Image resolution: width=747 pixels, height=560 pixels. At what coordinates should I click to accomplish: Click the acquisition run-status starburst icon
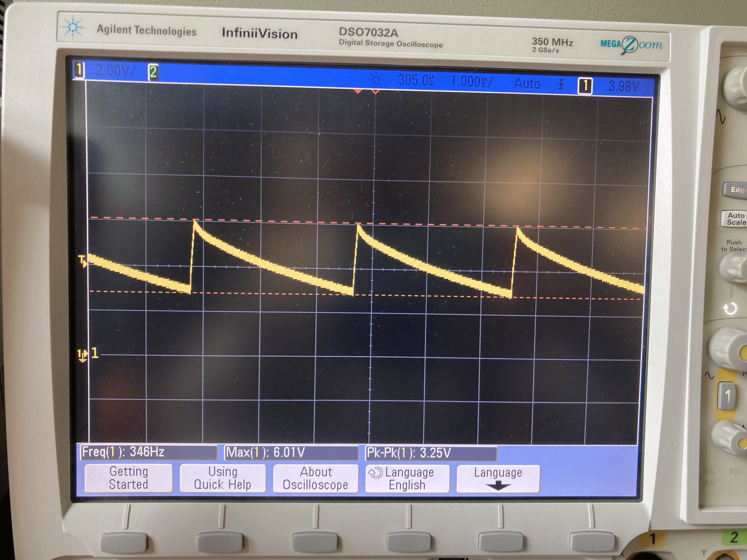pos(376,80)
